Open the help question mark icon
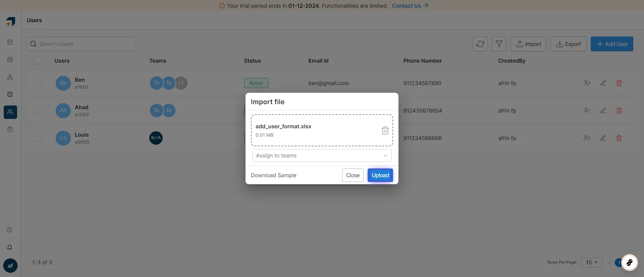Viewport: 644px width, 277px height. 9,230
